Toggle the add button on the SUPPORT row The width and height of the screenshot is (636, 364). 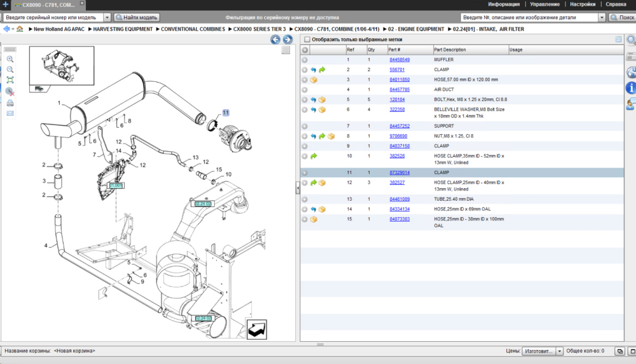305,126
